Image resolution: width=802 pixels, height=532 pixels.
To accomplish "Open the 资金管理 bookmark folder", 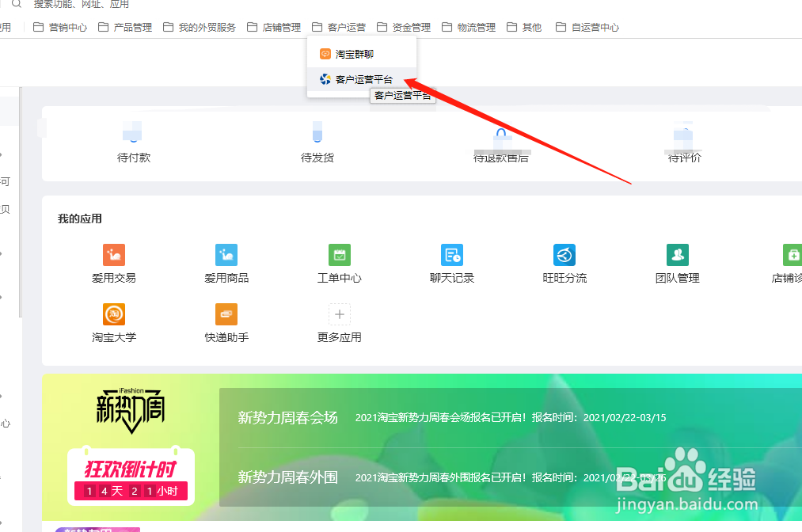I will [404, 27].
